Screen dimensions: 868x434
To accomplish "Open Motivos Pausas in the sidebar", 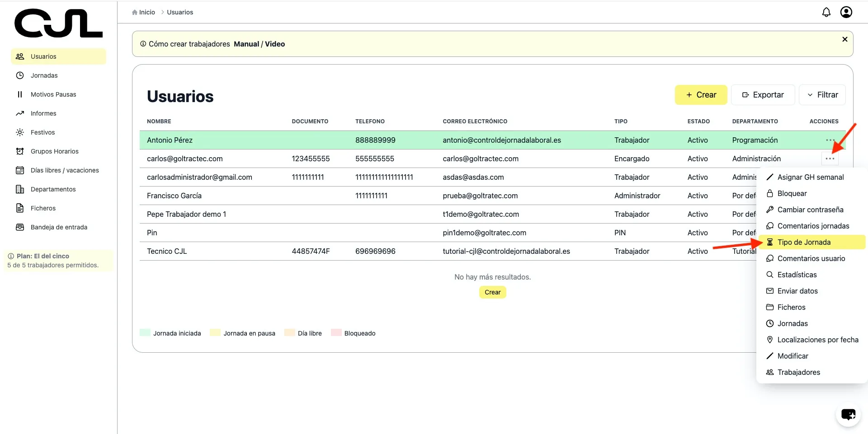I will click(x=53, y=94).
